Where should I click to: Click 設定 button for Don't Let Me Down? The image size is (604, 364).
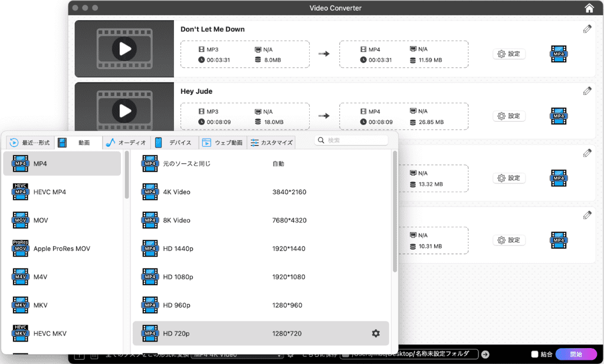point(509,54)
